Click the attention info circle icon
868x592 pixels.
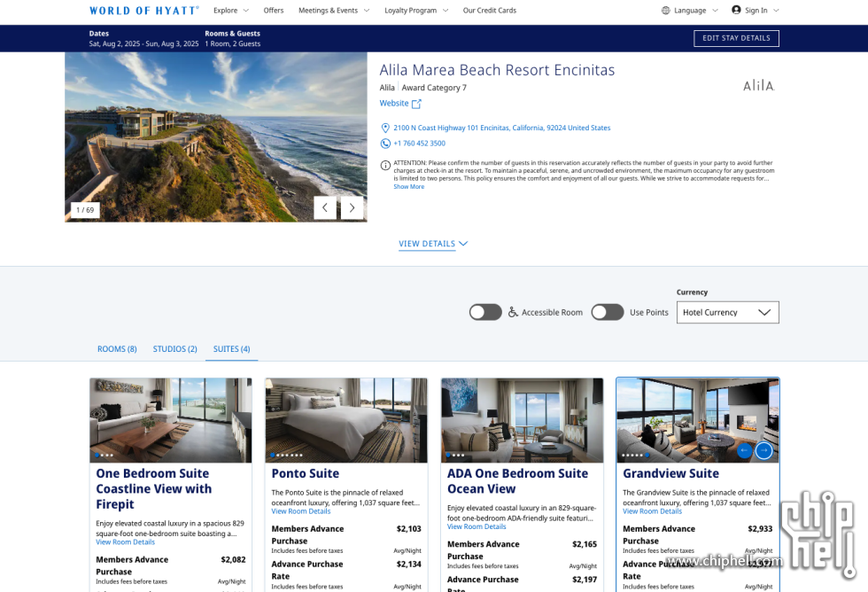[x=385, y=165]
